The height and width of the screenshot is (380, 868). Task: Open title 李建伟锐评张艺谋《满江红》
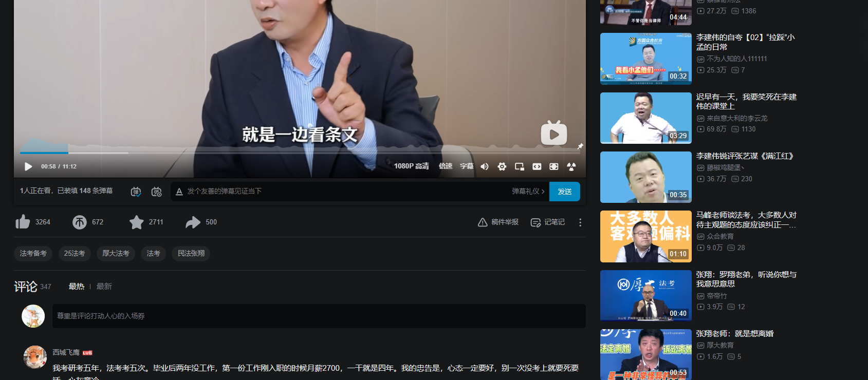[745, 156]
